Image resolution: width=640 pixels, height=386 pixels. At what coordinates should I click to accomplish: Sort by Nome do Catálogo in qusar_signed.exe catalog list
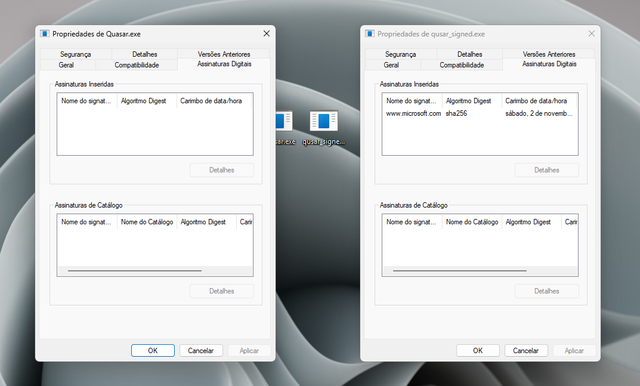pyautogui.click(x=471, y=222)
